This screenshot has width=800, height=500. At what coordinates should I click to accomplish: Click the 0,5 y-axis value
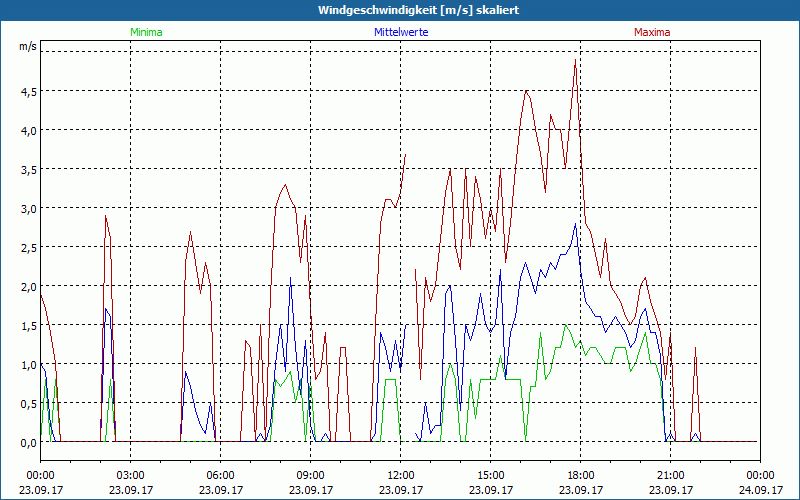click(x=29, y=404)
